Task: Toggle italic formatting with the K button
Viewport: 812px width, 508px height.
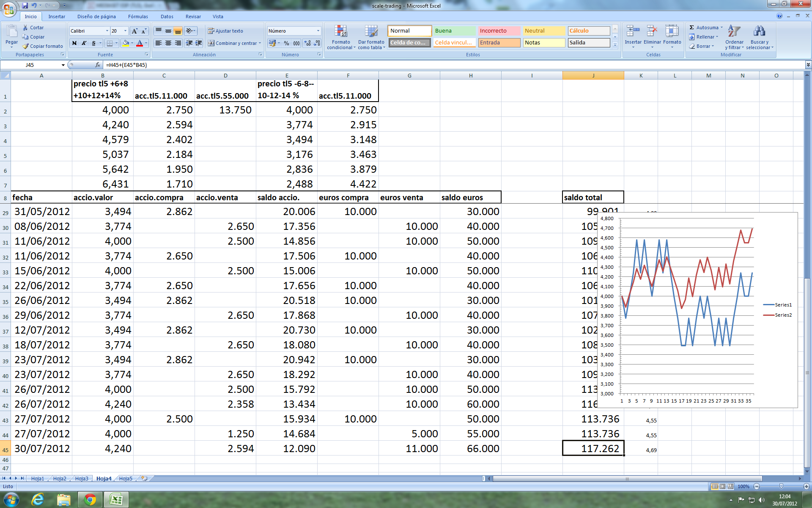Action: click(x=84, y=43)
